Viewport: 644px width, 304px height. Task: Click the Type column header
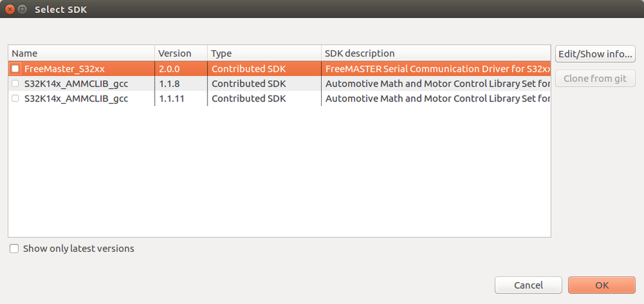coord(264,54)
